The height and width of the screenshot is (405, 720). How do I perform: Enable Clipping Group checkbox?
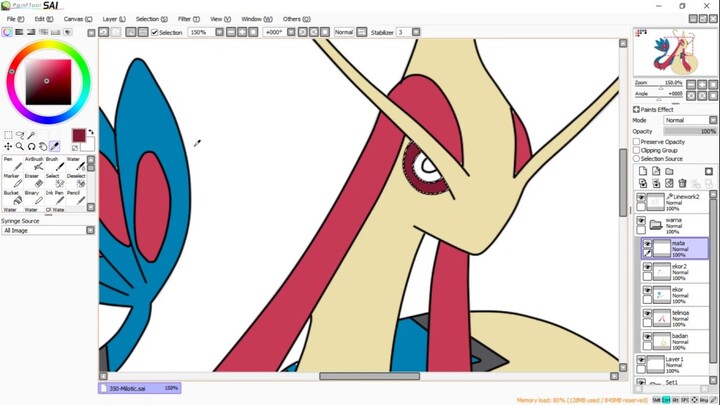click(x=636, y=150)
